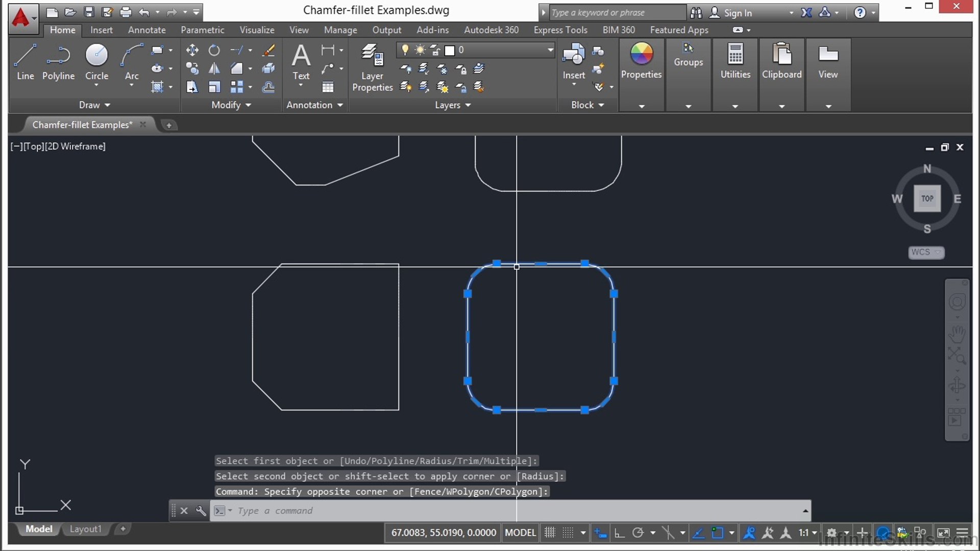The width and height of the screenshot is (980, 551).
Task: Toggle ortho mode in status bar
Action: click(619, 533)
